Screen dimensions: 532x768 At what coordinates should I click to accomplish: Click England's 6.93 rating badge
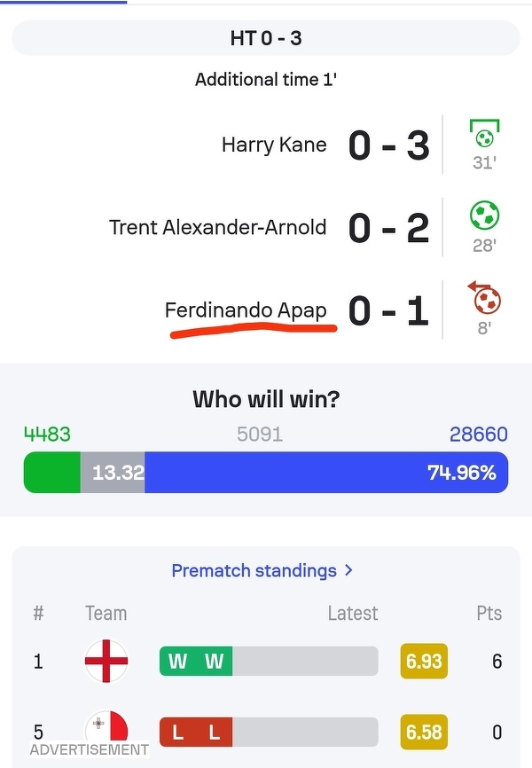[x=423, y=662]
